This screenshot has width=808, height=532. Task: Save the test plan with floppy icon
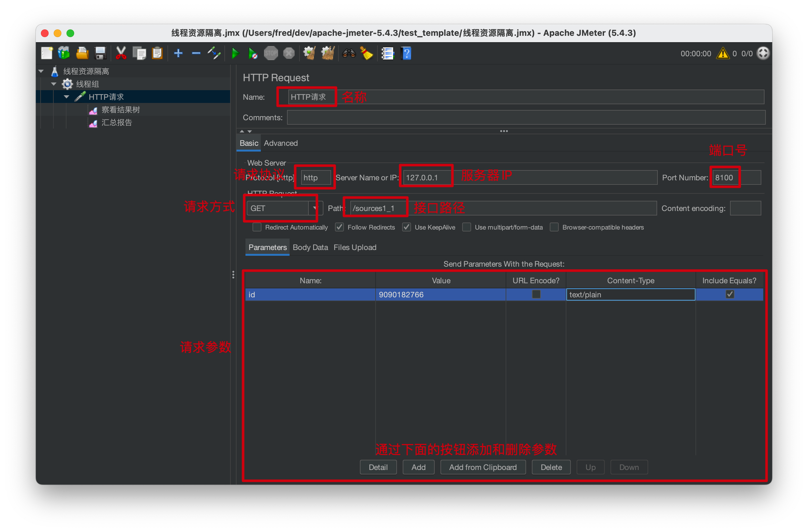click(100, 53)
